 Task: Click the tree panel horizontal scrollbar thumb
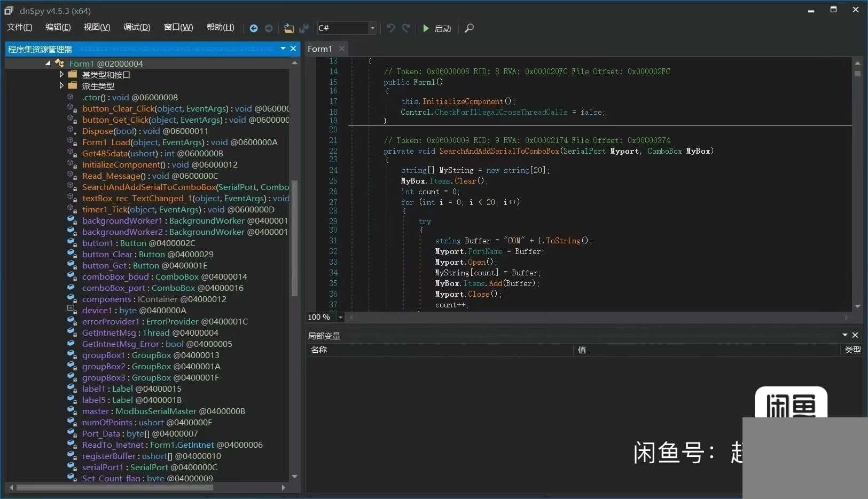(115, 487)
